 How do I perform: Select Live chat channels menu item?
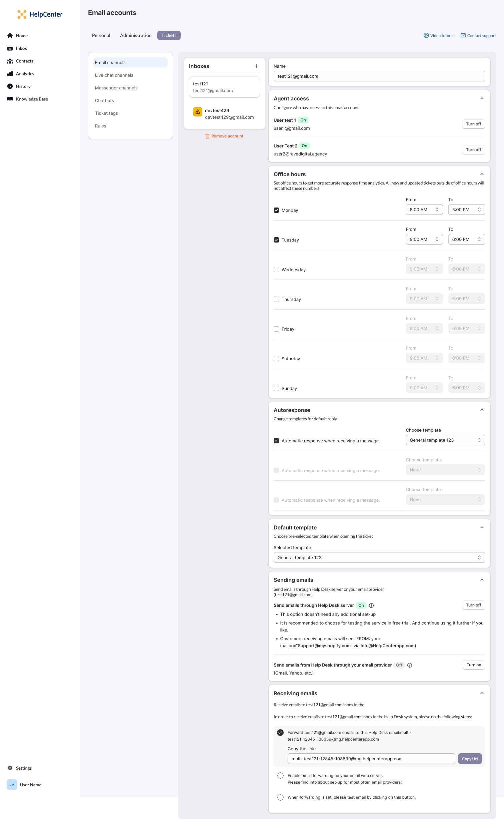114,75
